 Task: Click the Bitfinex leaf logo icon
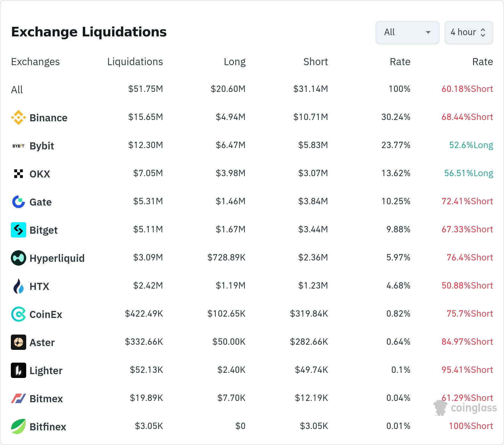[18, 426]
